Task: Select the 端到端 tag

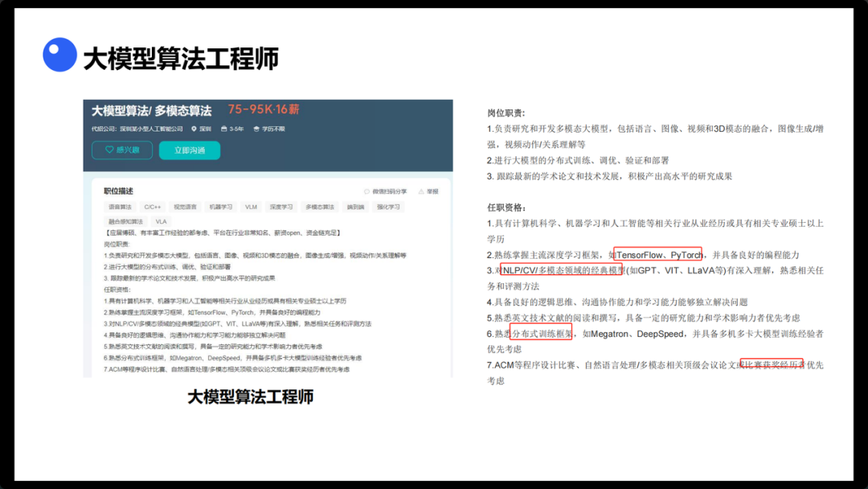Action: coord(355,208)
